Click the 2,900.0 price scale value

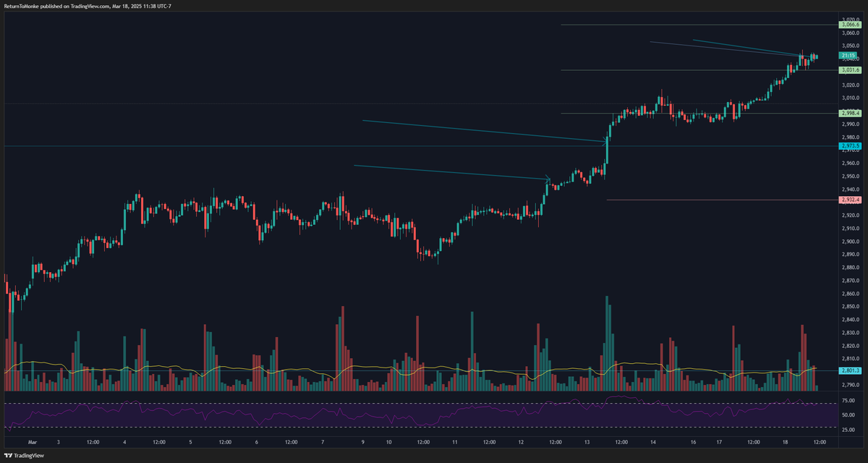849,242
